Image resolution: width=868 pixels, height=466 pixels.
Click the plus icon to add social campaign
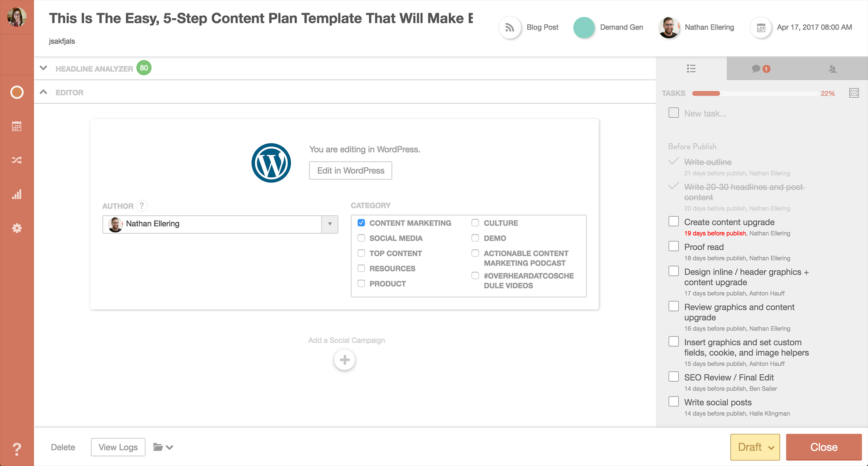(345, 360)
